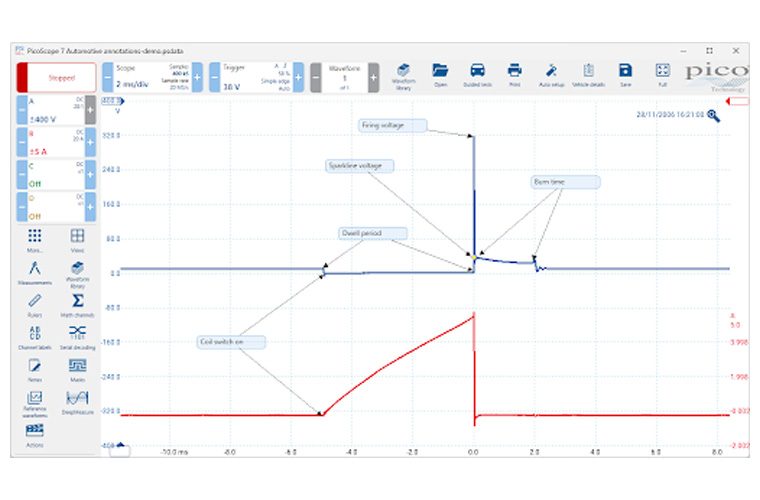
Task: Select the Rulers tool
Action: coord(35,304)
